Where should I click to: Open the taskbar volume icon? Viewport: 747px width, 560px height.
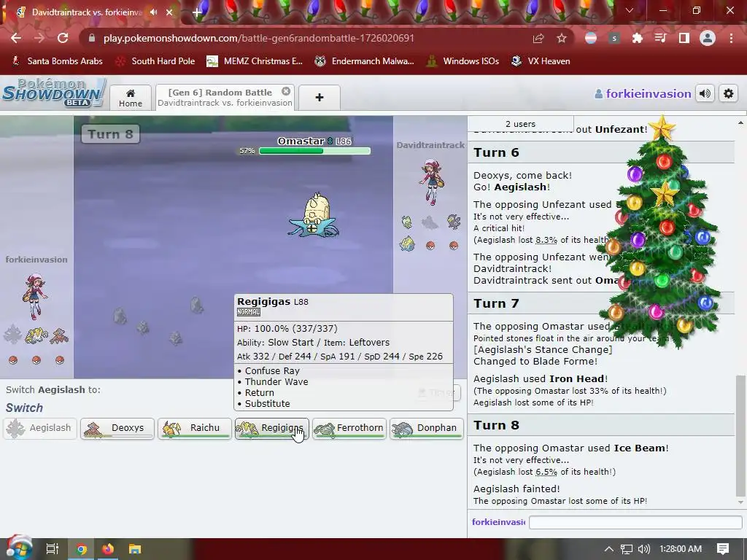(x=644, y=549)
